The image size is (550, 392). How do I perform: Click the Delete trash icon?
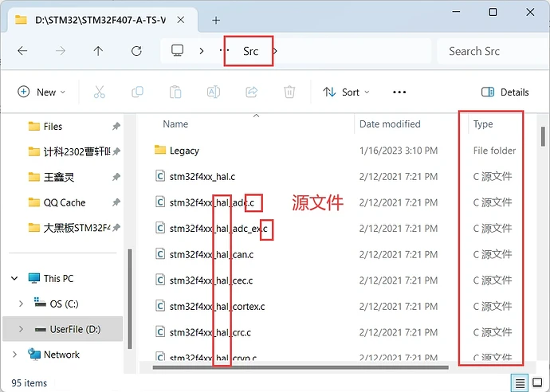click(290, 92)
